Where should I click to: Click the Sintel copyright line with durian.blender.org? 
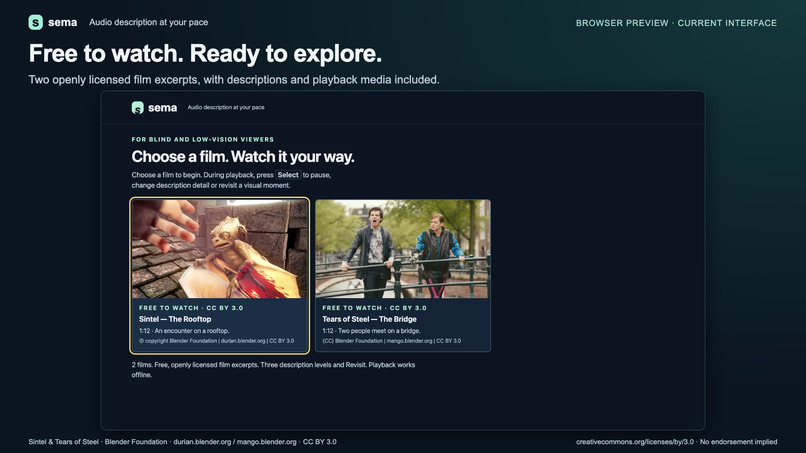tap(216, 341)
